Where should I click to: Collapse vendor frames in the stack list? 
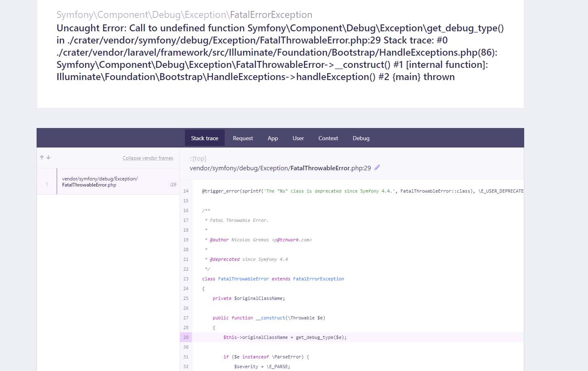click(x=148, y=158)
